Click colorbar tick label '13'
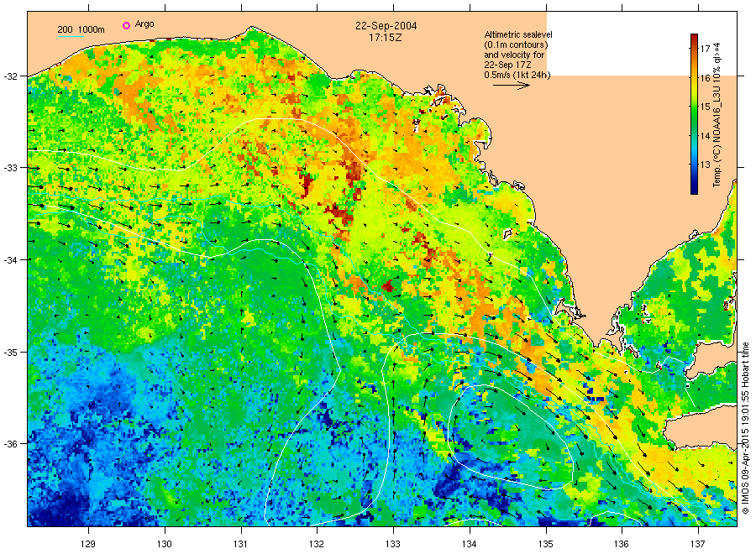756x554 pixels. (x=705, y=165)
